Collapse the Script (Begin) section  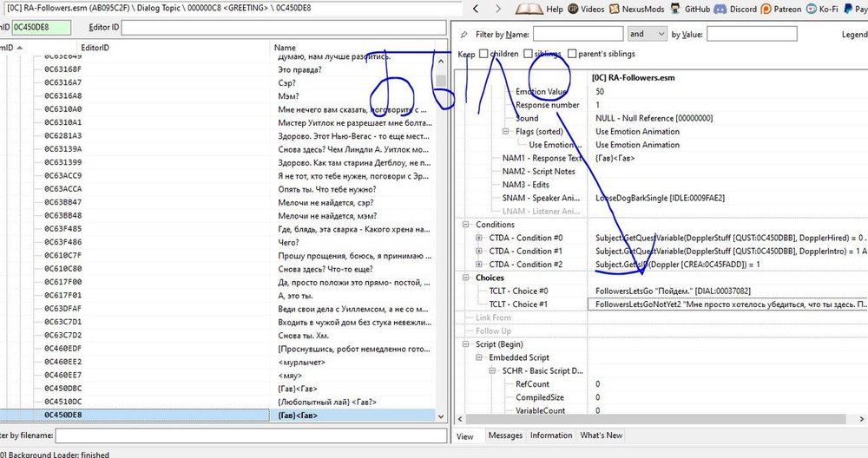click(x=465, y=343)
